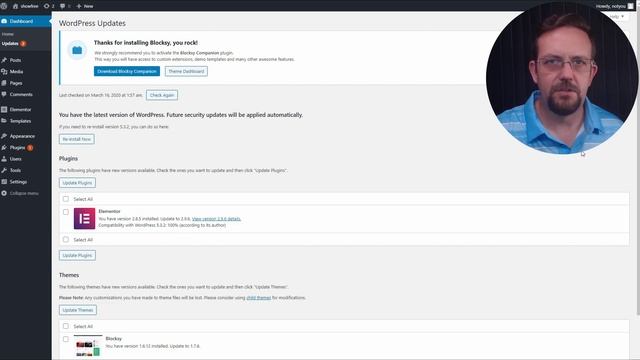Image resolution: width=640 pixels, height=360 pixels.
Task: Click the Update Themes button
Action: [78, 310]
